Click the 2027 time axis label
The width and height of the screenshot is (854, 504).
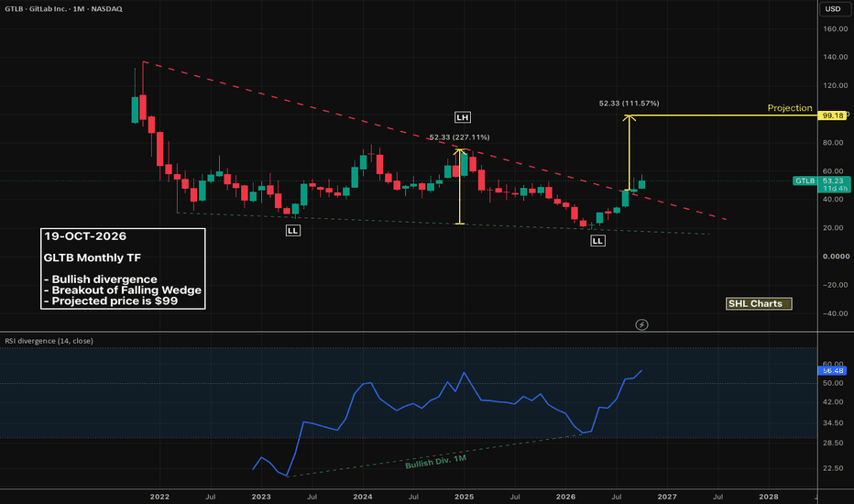[x=667, y=497]
